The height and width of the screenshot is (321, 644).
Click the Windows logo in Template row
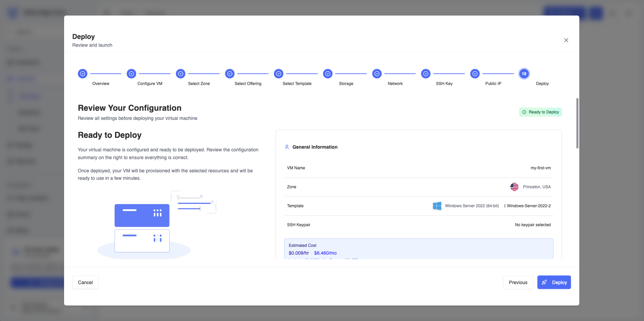[x=437, y=206]
